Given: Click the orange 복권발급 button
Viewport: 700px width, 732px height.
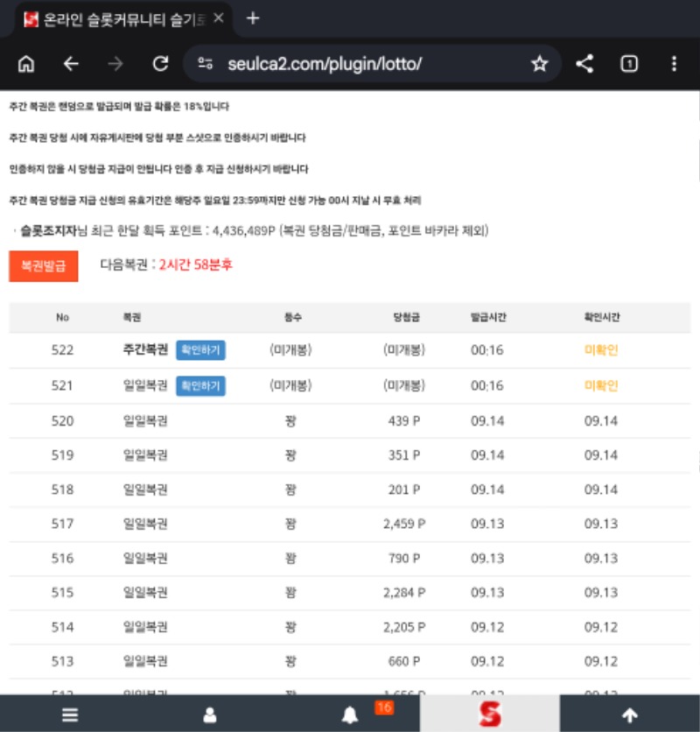Looking at the screenshot, I should 44,266.
